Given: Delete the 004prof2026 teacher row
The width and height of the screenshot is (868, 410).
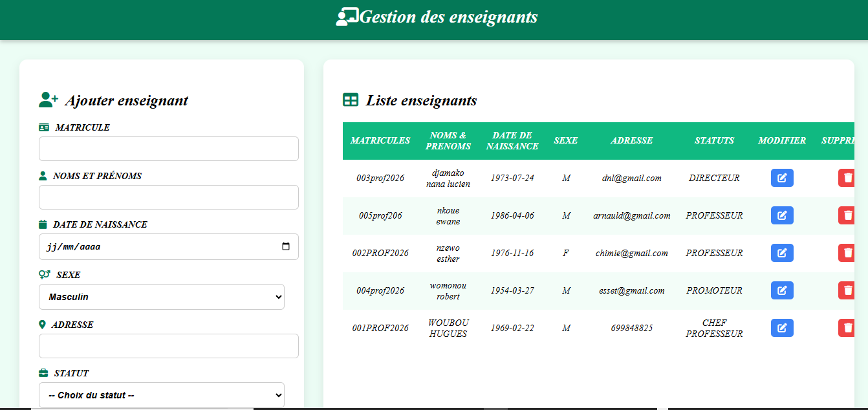Looking at the screenshot, I should pos(847,290).
